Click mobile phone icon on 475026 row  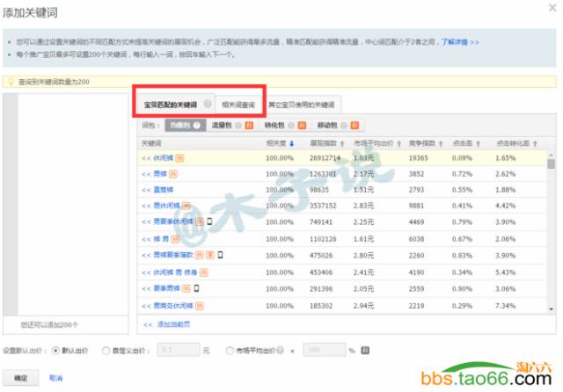tap(220, 255)
